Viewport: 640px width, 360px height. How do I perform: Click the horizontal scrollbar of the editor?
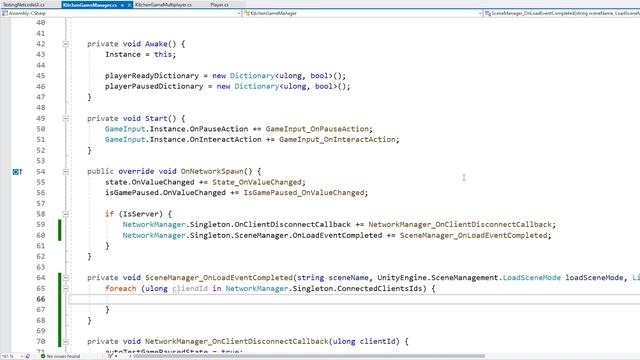pos(309,356)
